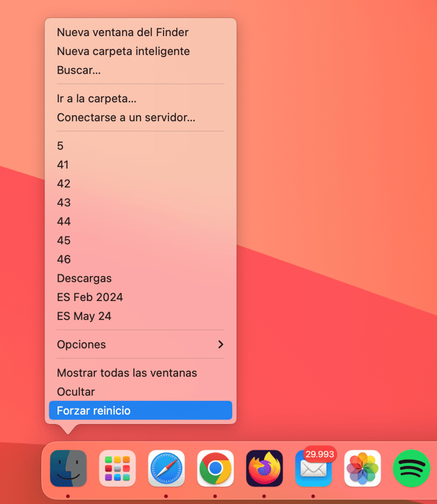Open the window named 42
This screenshot has width=437, height=504.
[x=140, y=184]
